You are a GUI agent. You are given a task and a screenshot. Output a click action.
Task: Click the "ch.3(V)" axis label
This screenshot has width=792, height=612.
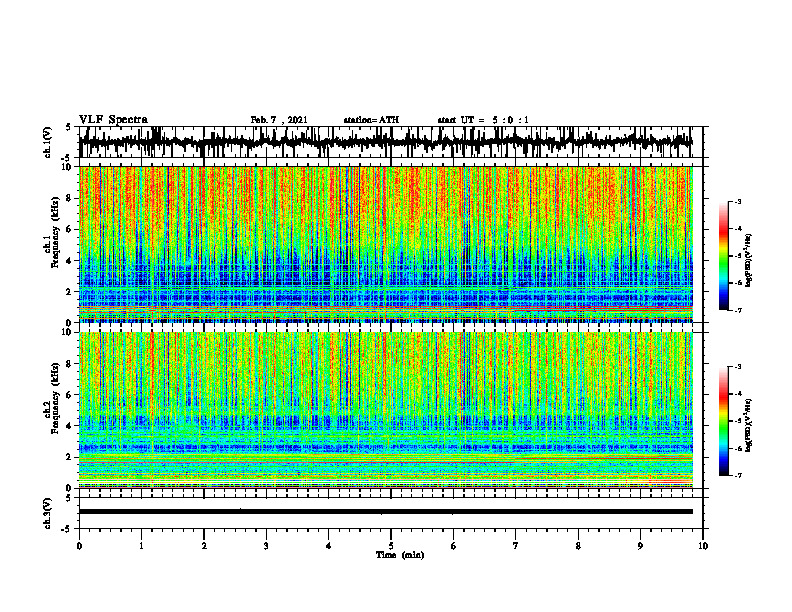[48, 513]
